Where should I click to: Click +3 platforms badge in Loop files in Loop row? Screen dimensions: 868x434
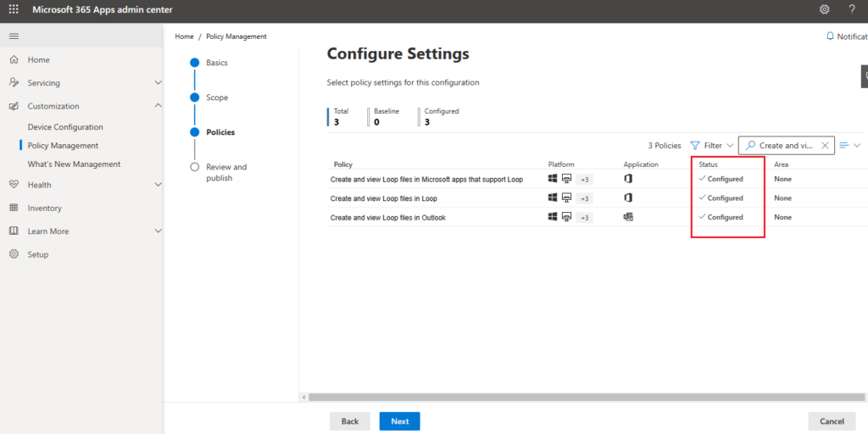tap(585, 198)
